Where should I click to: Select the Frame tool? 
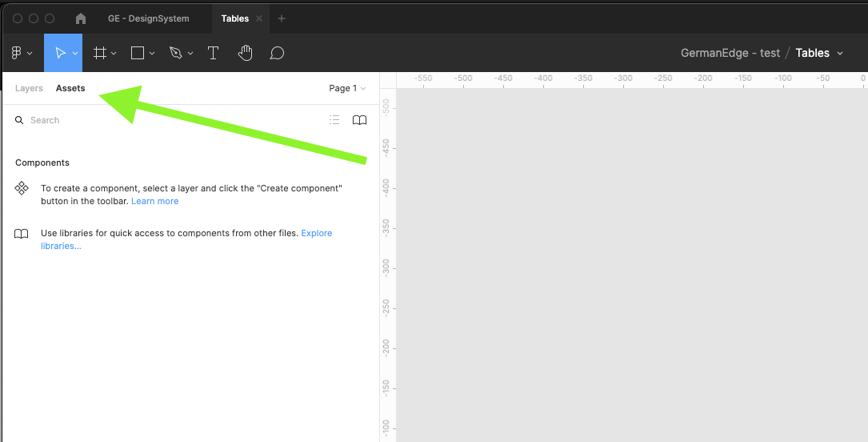100,53
